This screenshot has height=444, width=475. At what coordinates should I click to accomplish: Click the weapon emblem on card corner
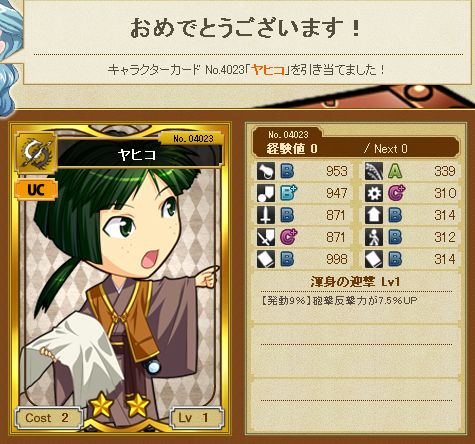coord(36,153)
